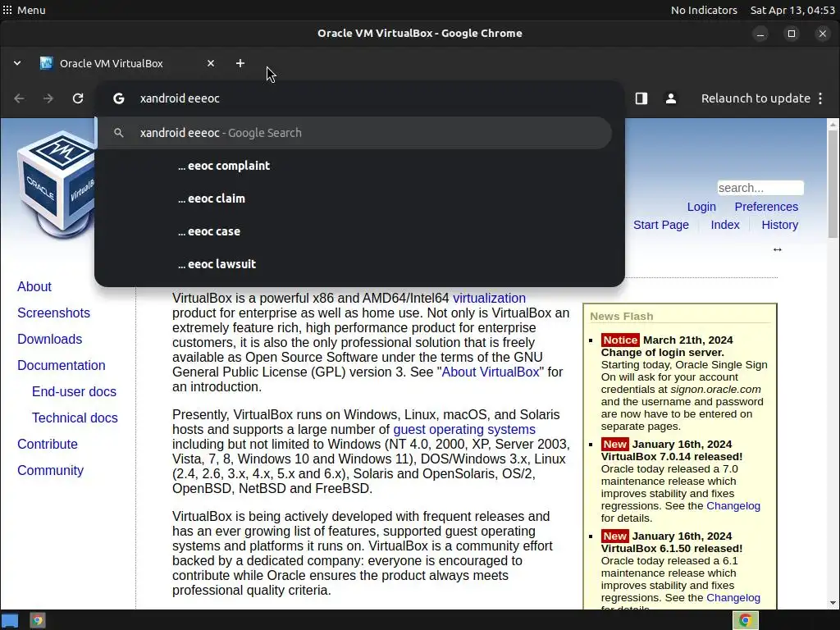Open Screenshots in the sidebar
840x630 pixels.
coord(53,313)
